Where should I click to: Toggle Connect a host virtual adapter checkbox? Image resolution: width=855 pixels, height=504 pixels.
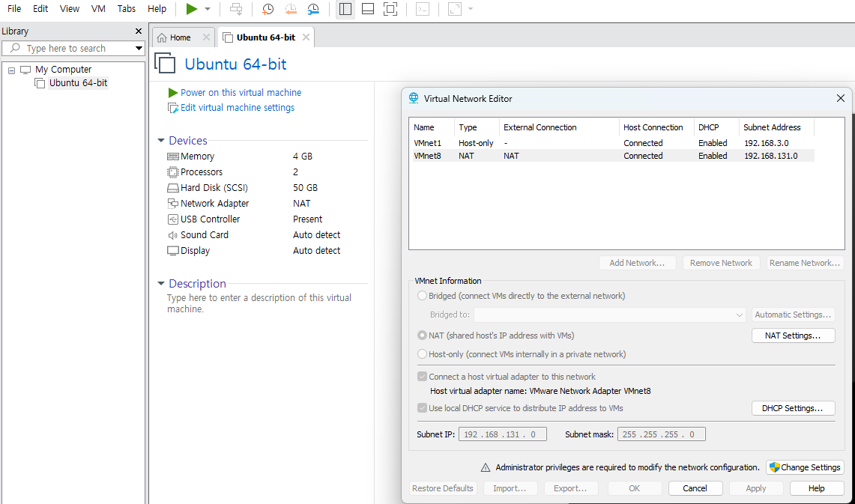coord(422,377)
